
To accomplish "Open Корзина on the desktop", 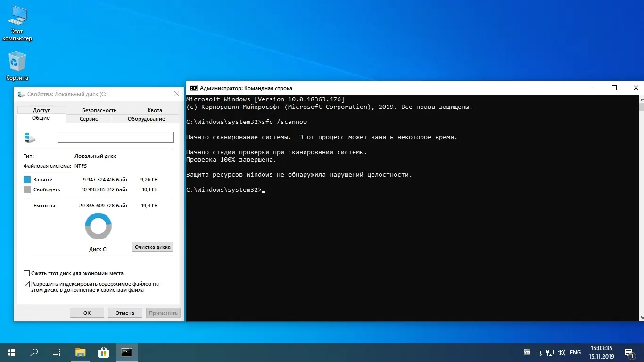I will pos(17,60).
